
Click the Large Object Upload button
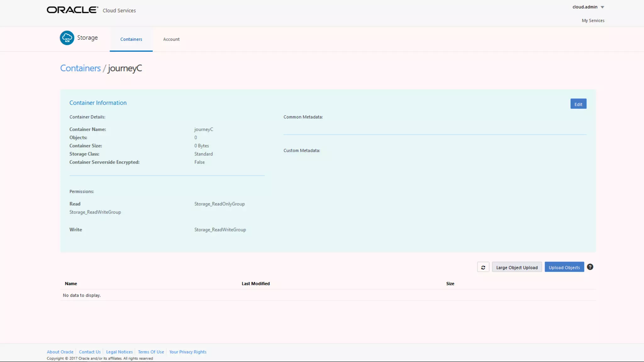517,267
